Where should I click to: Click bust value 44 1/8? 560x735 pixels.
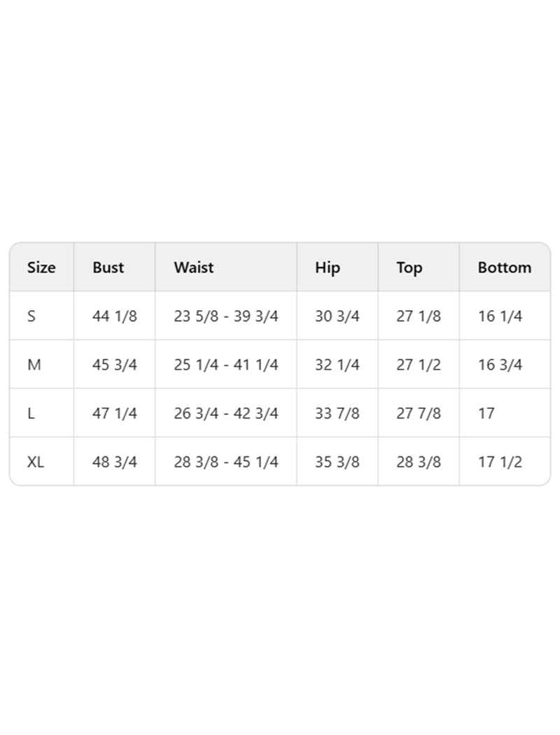tap(115, 316)
